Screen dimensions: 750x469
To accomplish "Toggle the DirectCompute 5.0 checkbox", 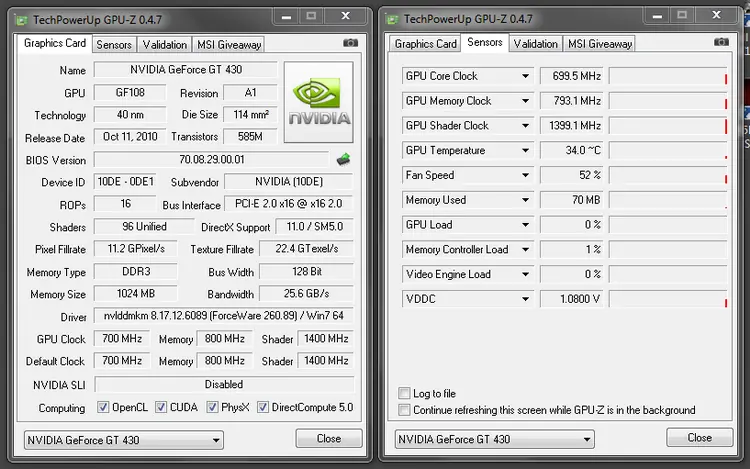I will click(x=263, y=407).
